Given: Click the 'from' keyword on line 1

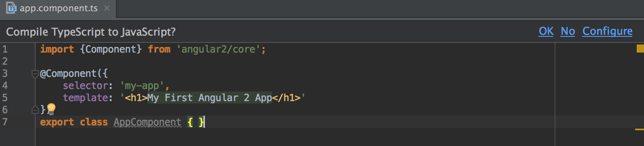Looking at the screenshot, I should [x=159, y=49].
